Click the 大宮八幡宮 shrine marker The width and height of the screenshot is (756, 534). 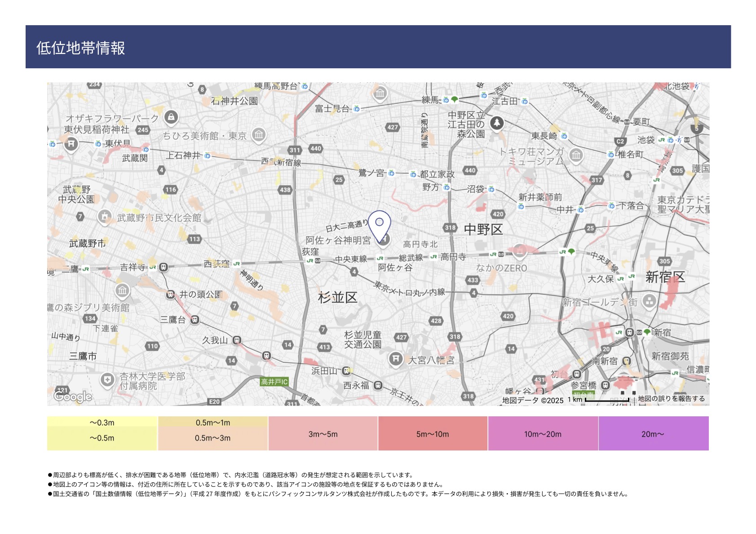[x=395, y=359]
